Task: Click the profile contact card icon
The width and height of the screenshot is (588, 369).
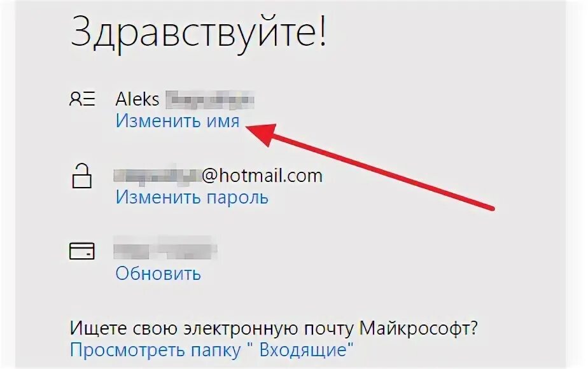Action: click(x=82, y=99)
